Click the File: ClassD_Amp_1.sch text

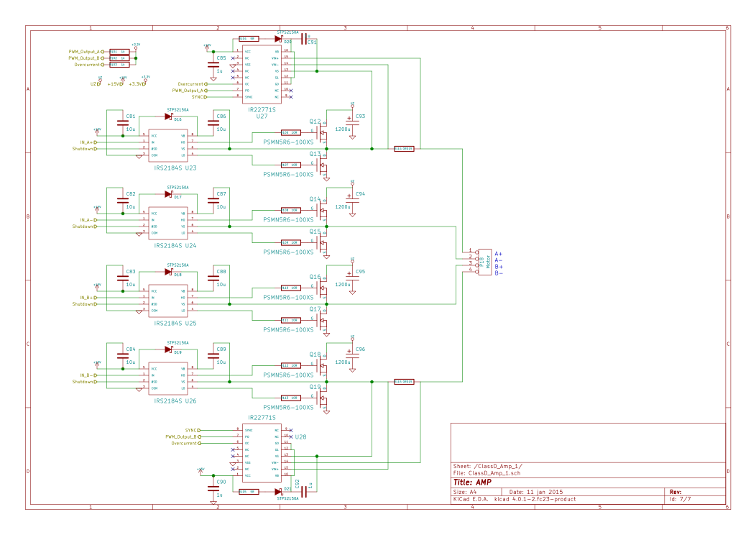pos(487,473)
